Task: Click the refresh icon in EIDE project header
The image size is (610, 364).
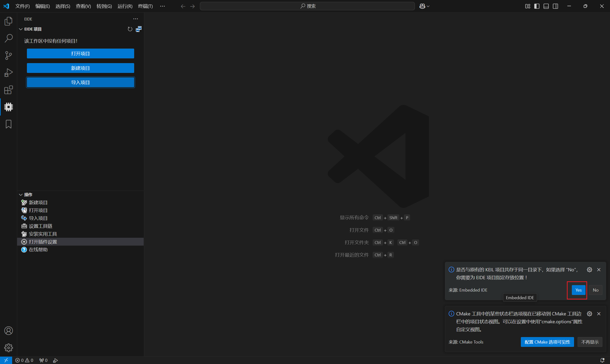Action: click(x=130, y=29)
